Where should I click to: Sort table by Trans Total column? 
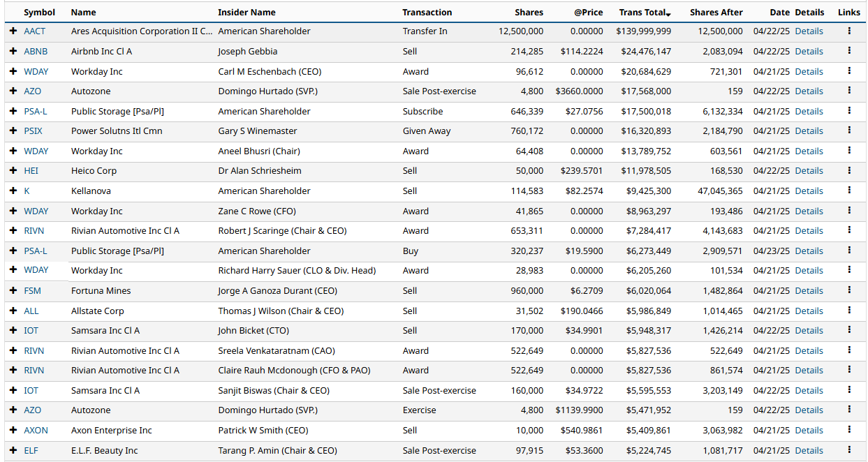[x=645, y=12]
